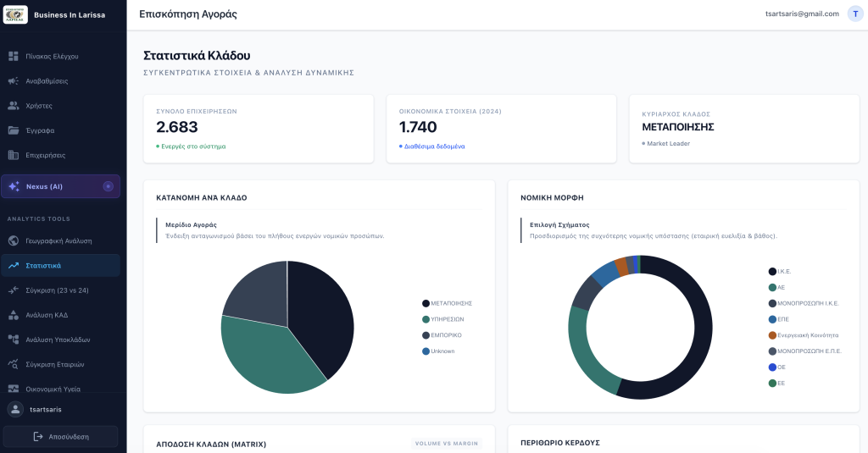The width and height of the screenshot is (868, 453).
Task: Select the Στατιστικά menu item
Action: click(x=60, y=266)
